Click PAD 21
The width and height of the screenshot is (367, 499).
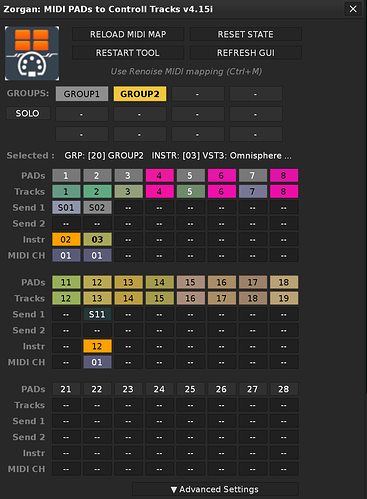[x=66, y=389]
